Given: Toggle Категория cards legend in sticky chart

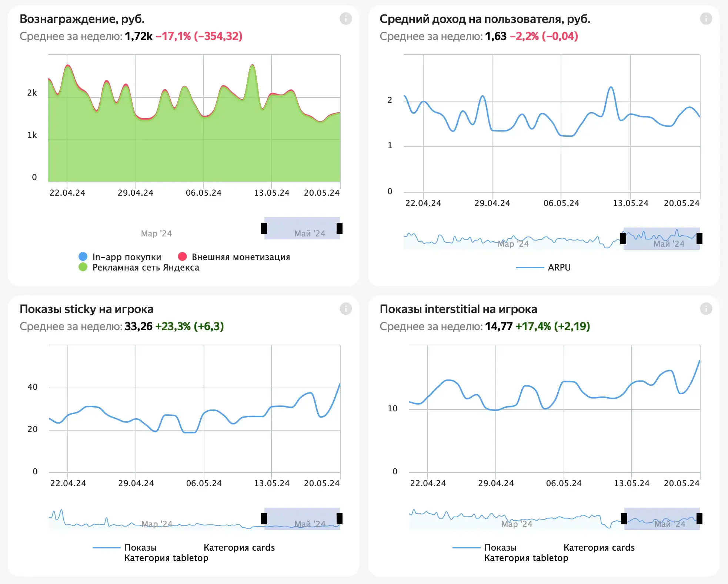Looking at the screenshot, I should pos(239,547).
